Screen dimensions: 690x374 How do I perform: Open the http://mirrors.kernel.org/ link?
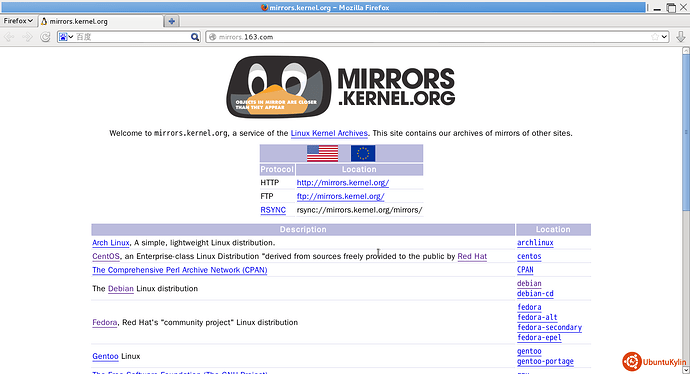tap(343, 183)
